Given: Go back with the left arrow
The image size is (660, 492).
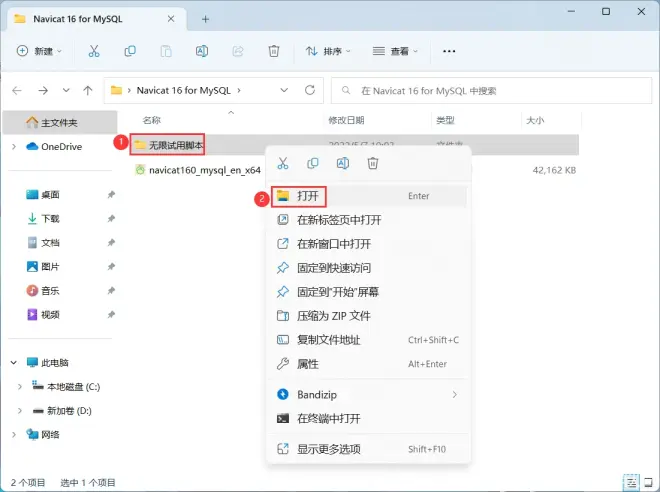Looking at the screenshot, I should [x=17, y=90].
